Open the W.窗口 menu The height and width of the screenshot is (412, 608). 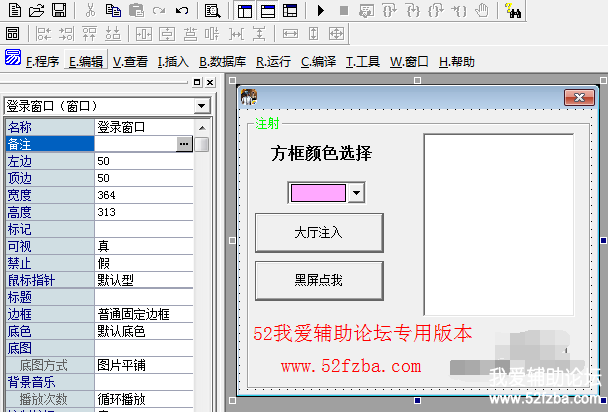coord(409,62)
